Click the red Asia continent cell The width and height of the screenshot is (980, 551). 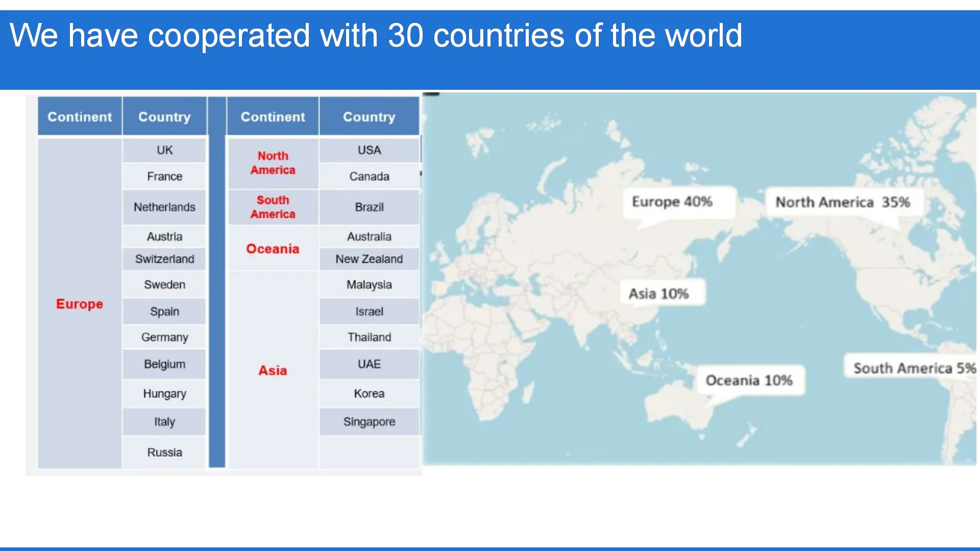273,370
